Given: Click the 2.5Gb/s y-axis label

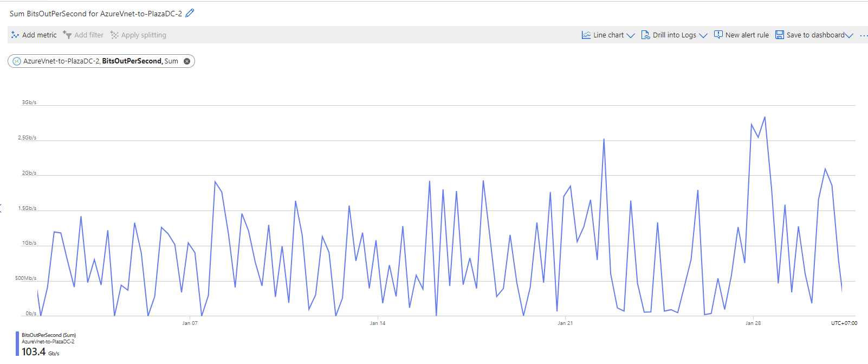Looking at the screenshot, I should click(27, 138).
